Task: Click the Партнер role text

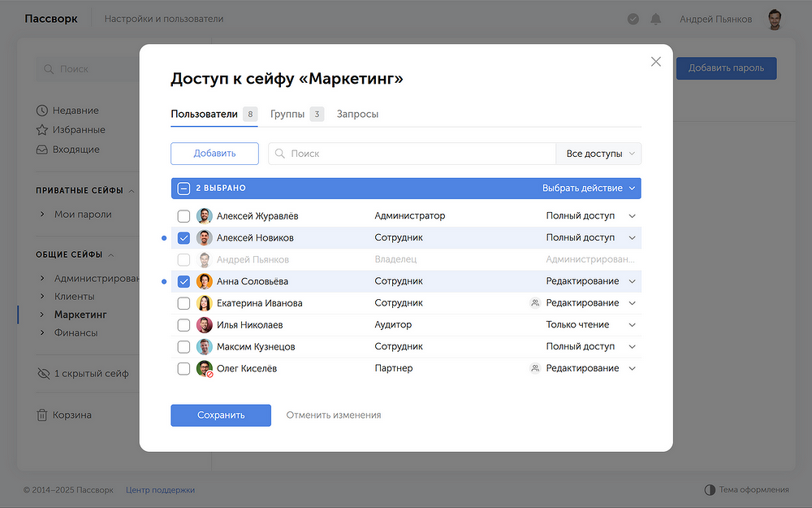Action: click(x=394, y=368)
